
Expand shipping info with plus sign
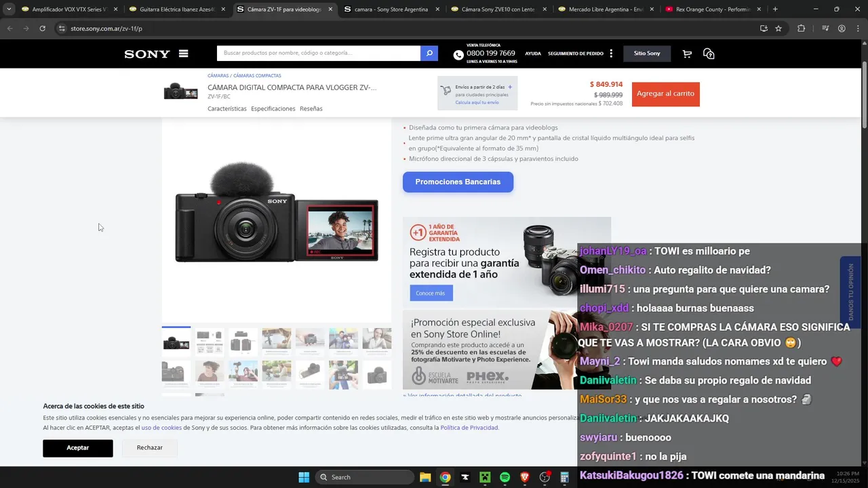coord(510,87)
